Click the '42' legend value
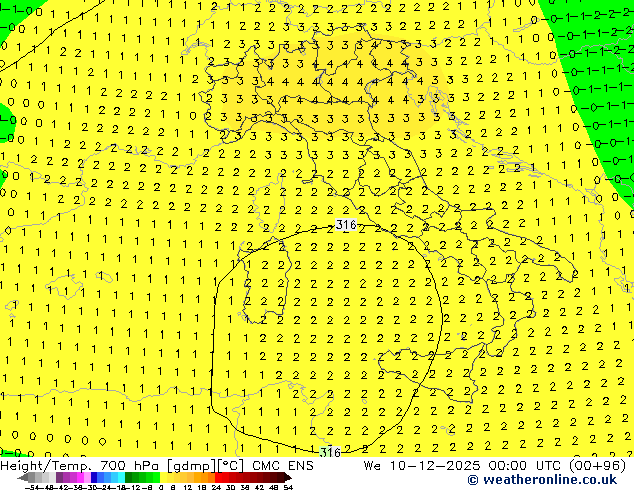634x490 pixels. tap(259, 487)
